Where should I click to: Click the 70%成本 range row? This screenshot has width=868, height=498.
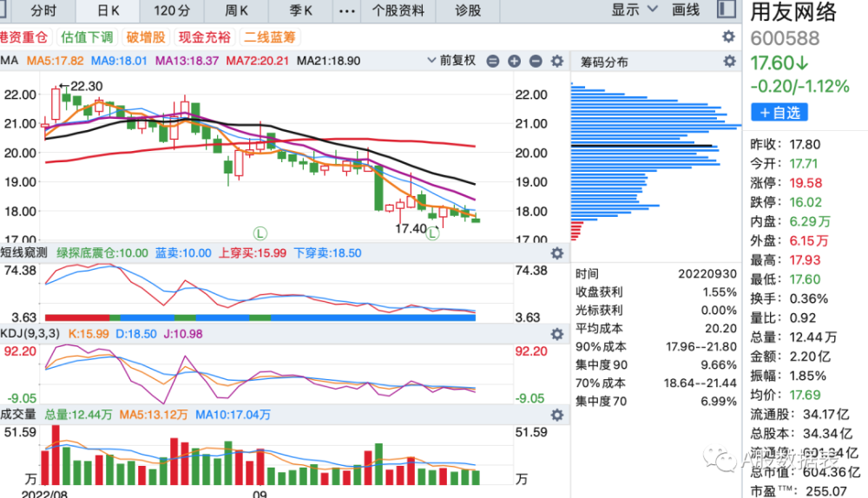point(656,383)
